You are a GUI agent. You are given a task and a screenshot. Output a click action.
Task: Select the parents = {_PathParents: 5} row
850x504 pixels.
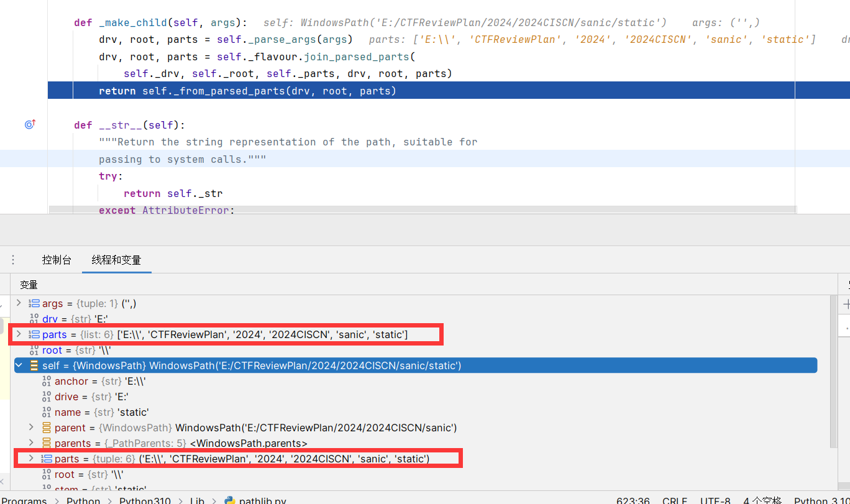(416, 443)
